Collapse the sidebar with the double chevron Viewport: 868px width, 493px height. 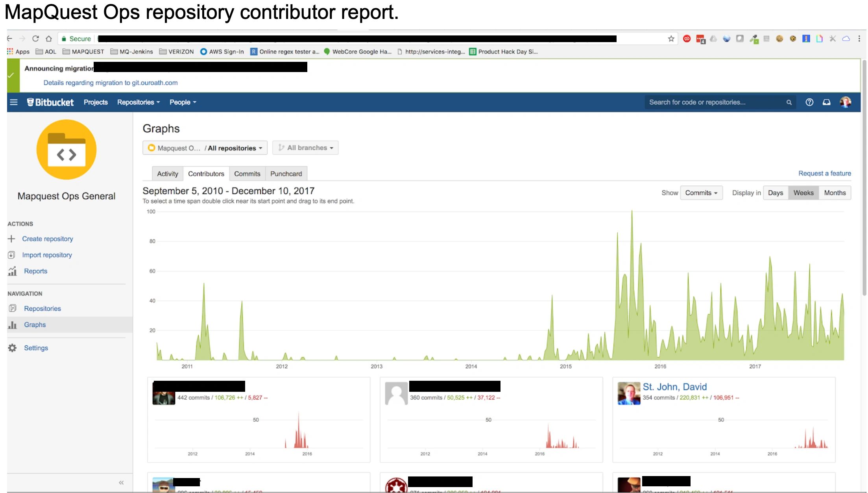coord(121,483)
